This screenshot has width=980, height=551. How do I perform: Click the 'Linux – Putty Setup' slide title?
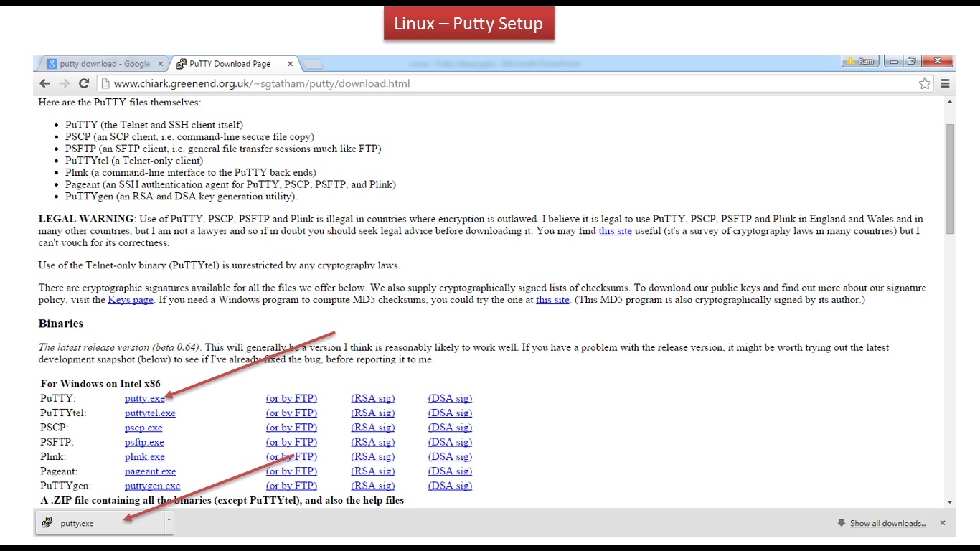[468, 24]
